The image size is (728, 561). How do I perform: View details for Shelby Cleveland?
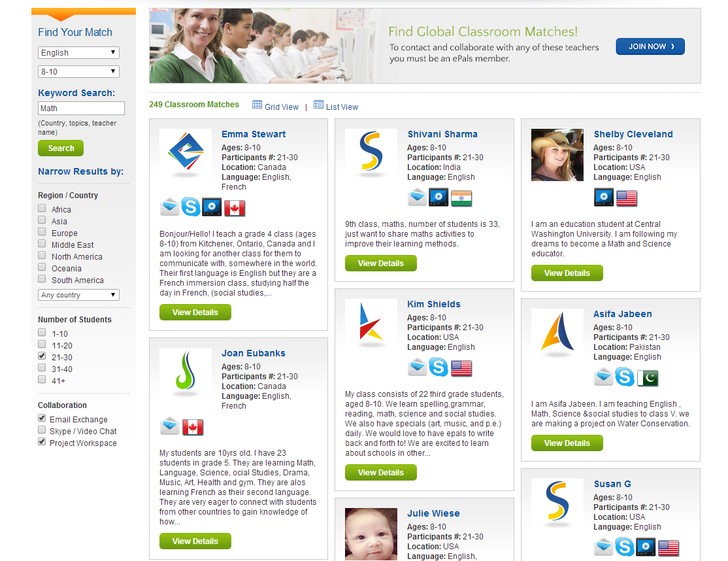pos(567,273)
